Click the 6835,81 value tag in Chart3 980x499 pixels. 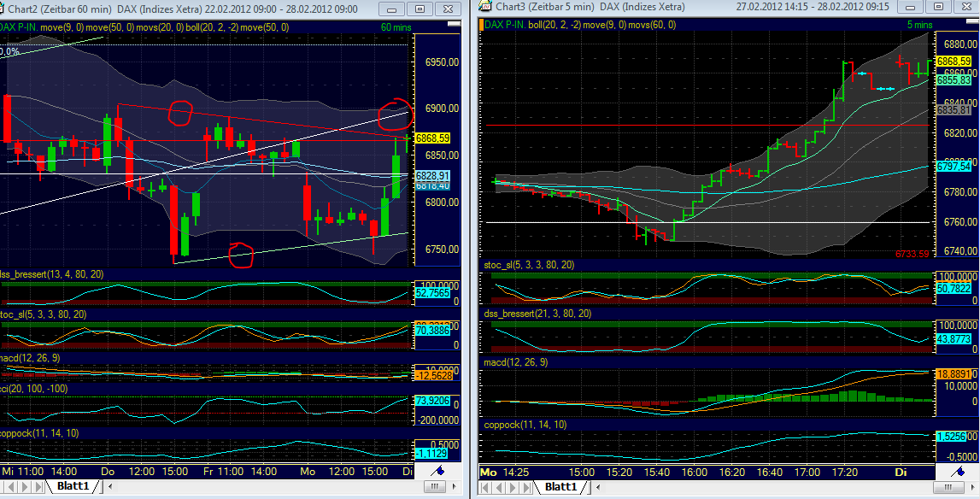[954, 110]
